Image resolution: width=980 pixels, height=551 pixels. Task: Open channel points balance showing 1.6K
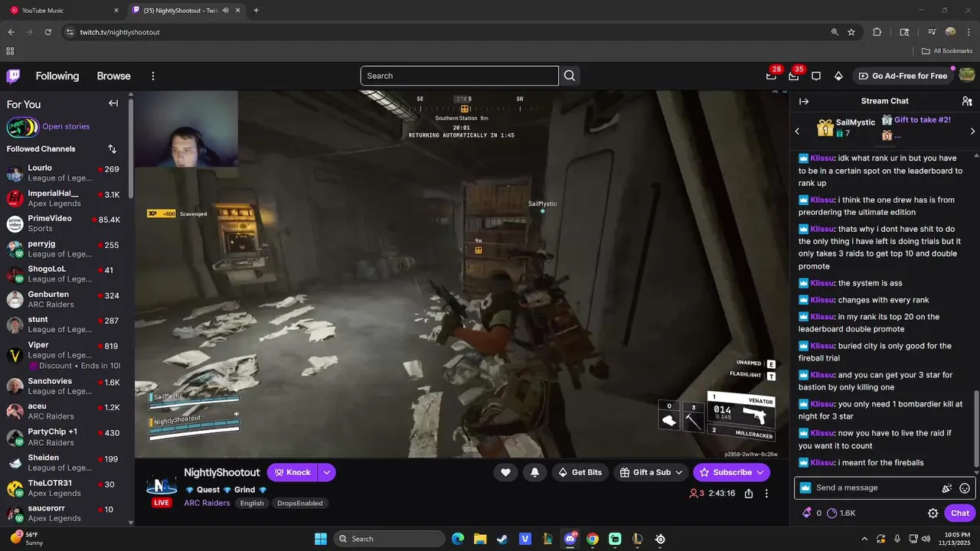click(841, 514)
